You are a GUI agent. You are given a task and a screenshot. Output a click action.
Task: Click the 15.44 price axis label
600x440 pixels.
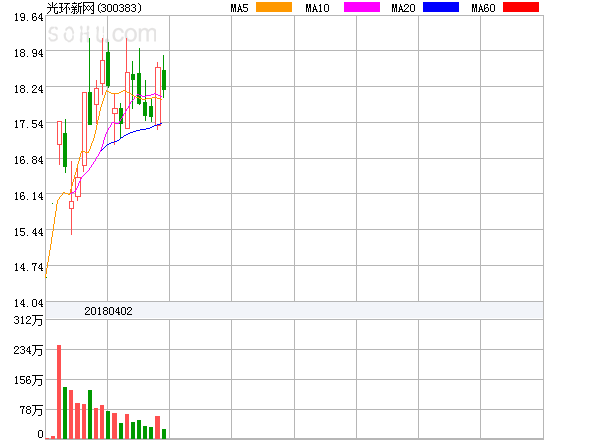pyautogui.click(x=29, y=232)
